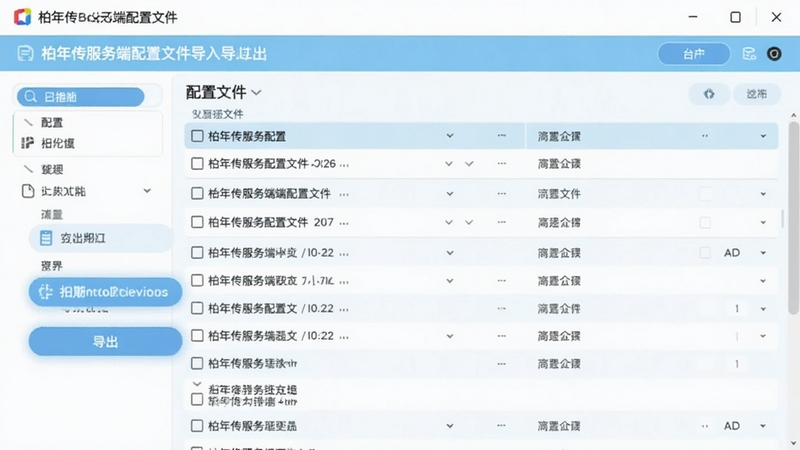
Task: Click the second chevron in the -0:26 row
Action: (469, 164)
